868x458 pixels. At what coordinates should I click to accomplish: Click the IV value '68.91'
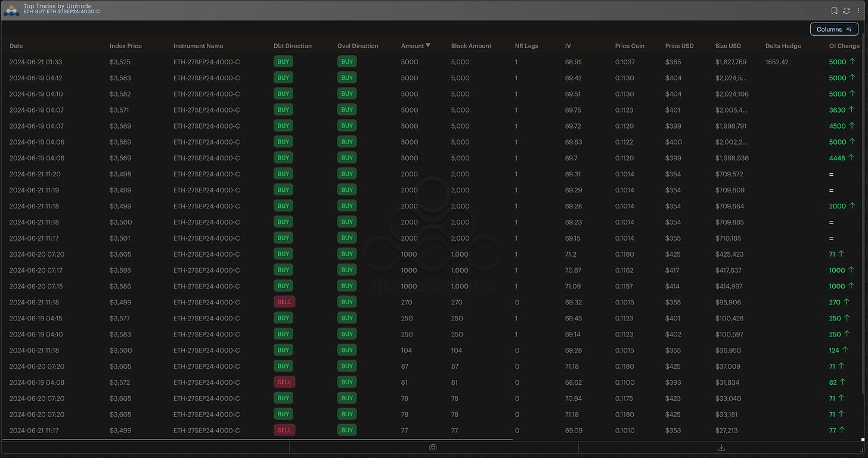(x=573, y=62)
